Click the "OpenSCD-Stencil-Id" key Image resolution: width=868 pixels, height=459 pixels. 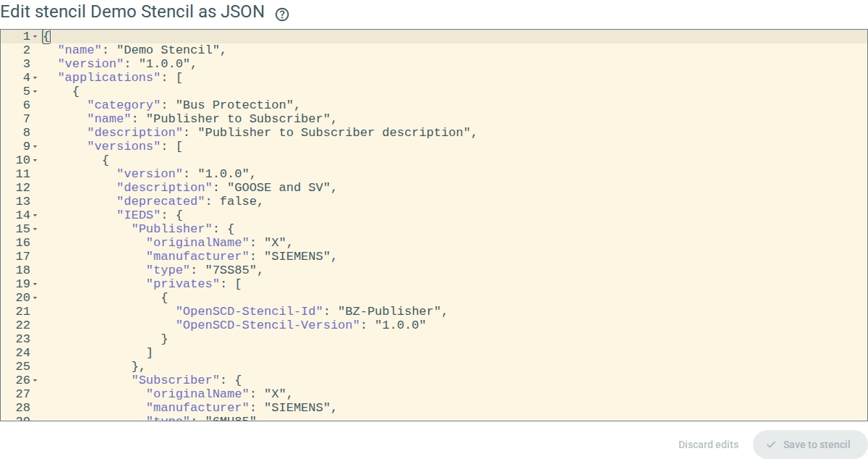249,311
